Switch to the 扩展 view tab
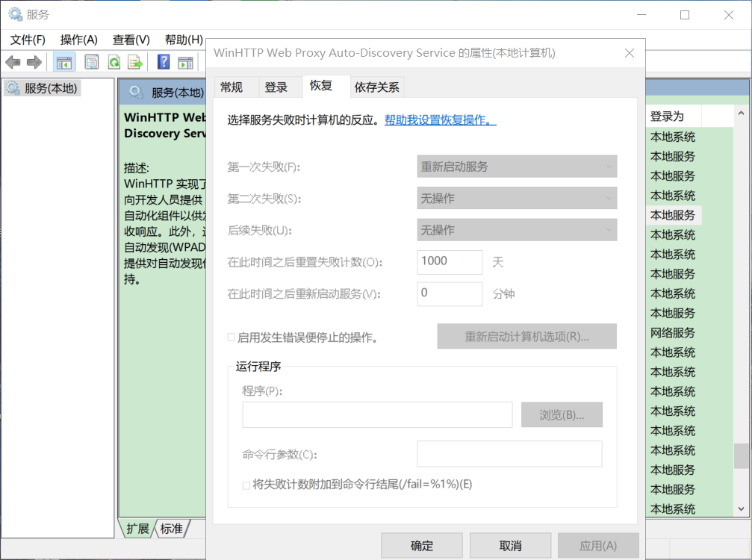Image resolution: width=752 pixels, height=560 pixels. (x=137, y=529)
